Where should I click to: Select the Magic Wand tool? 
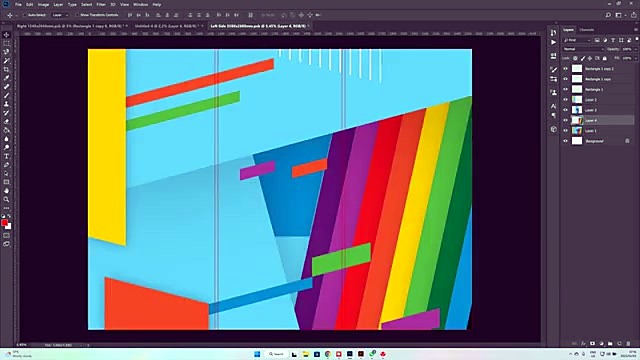coord(7,61)
